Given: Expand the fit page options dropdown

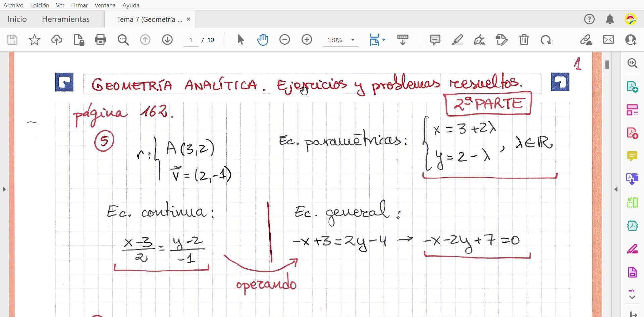Looking at the screenshot, I should pyautogui.click(x=384, y=40).
